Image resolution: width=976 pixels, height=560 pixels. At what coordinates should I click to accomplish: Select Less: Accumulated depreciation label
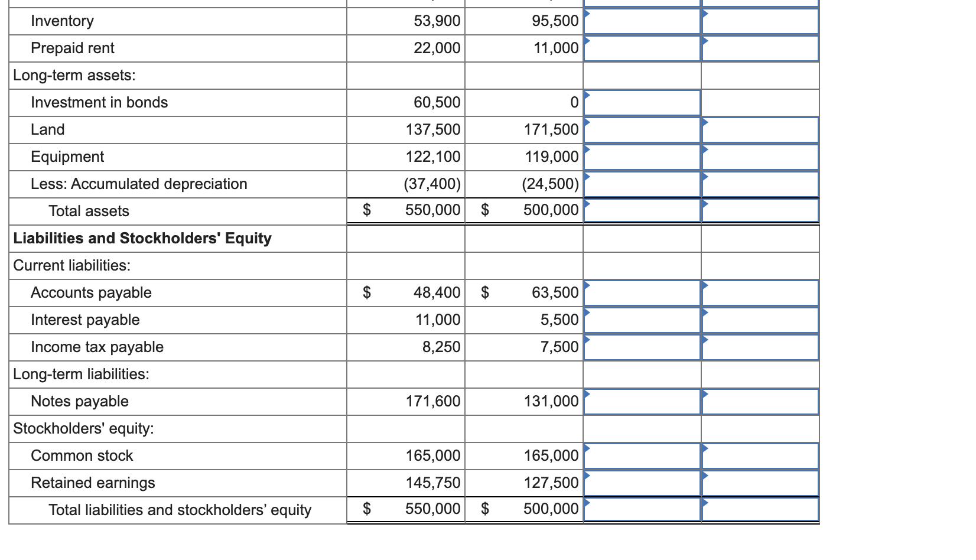coord(139,184)
